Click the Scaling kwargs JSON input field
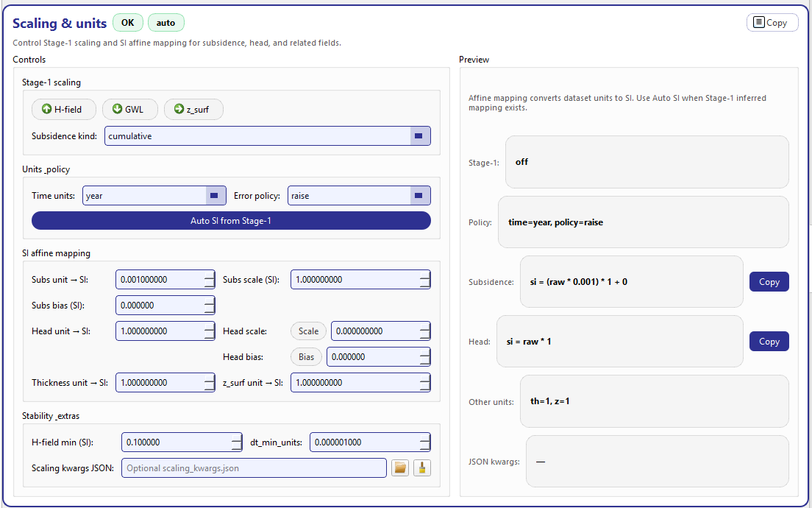Screen dimensions: 812x508 [x=254, y=468]
